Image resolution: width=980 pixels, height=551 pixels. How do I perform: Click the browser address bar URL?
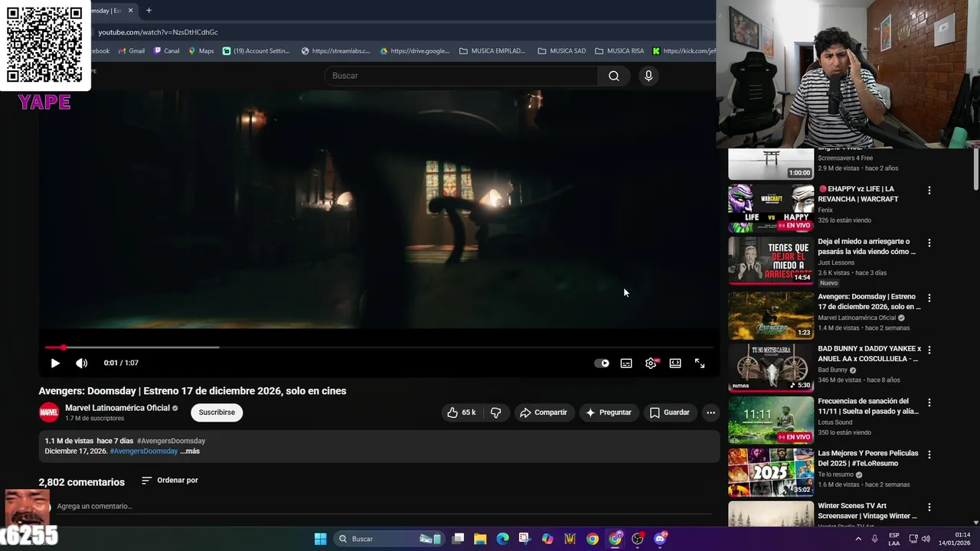pos(158,32)
